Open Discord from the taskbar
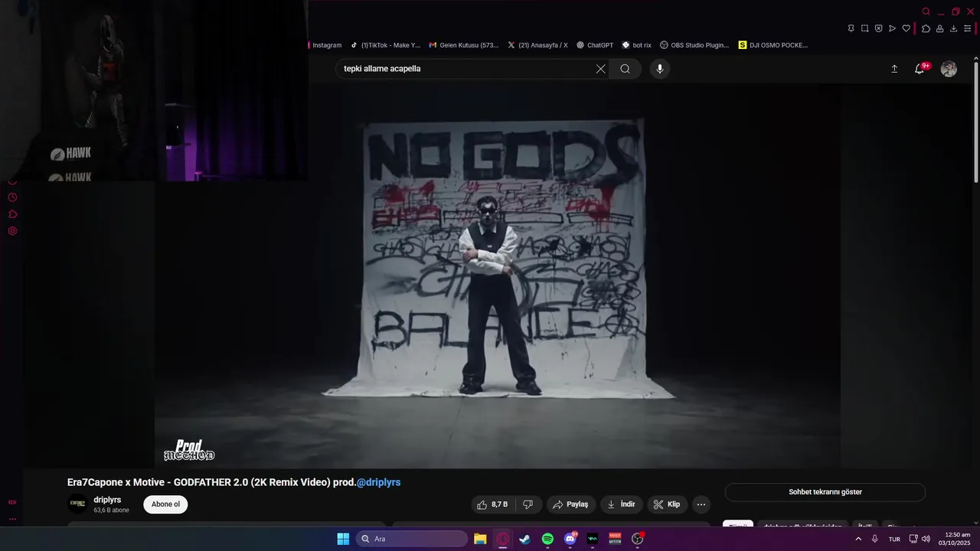Image resolution: width=980 pixels, height=551 pixels. coord(570,539)
